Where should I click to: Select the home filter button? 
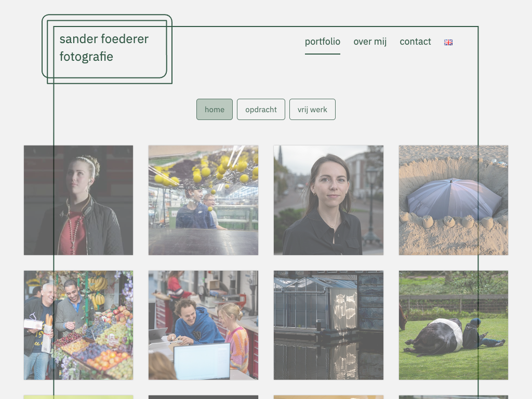[215, 109]
